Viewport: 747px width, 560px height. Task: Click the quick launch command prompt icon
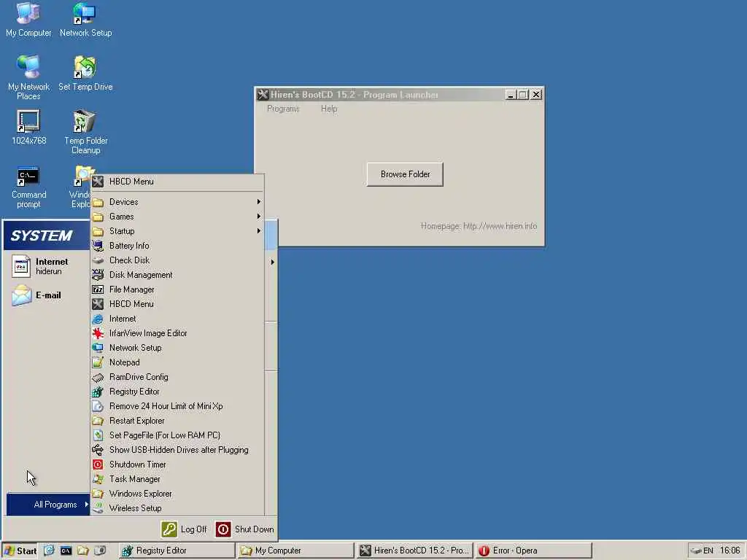click(x=66, y=551)
